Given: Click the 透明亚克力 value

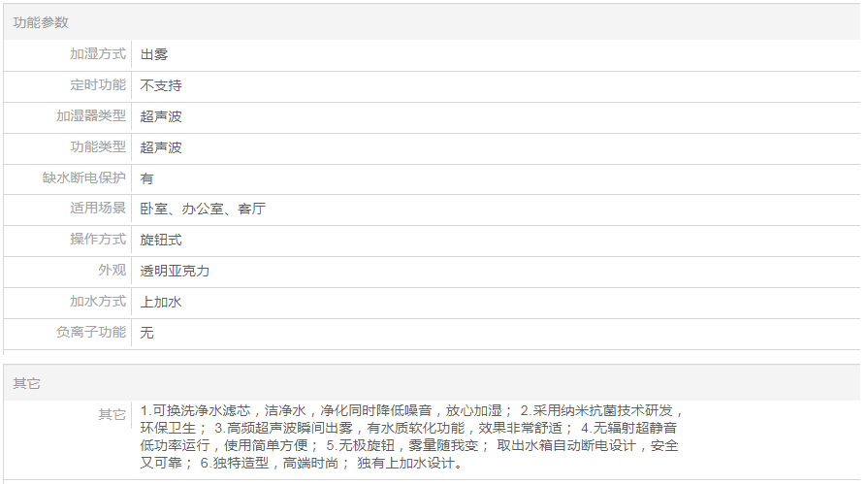Looking at the screenshot, I should (x=175, y=271).
